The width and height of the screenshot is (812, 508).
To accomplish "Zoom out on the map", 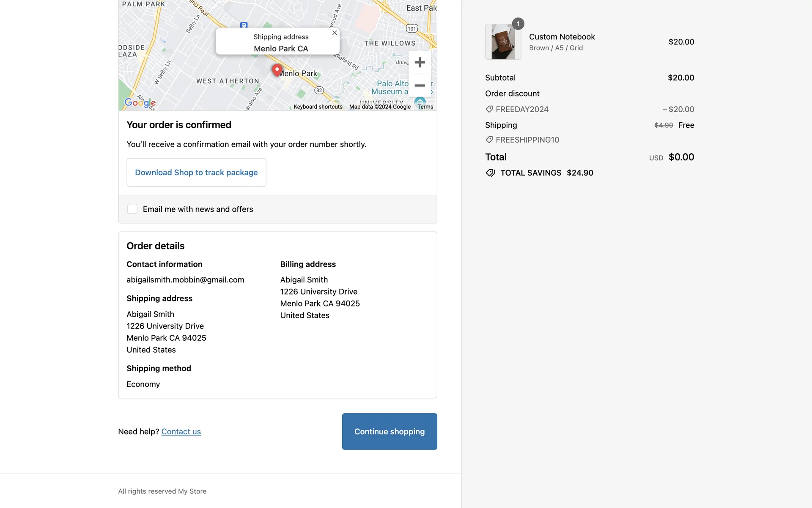I will click(420, 86).
